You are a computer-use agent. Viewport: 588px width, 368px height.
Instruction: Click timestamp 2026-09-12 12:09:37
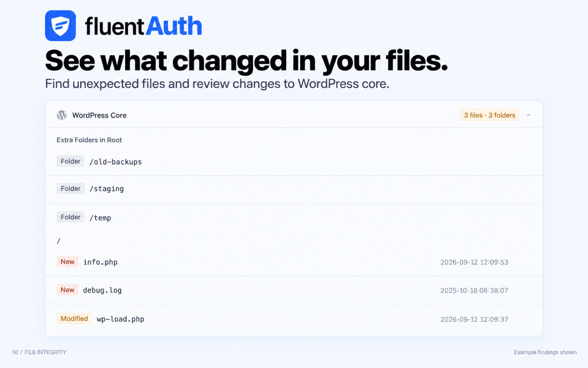pos(474,319)
